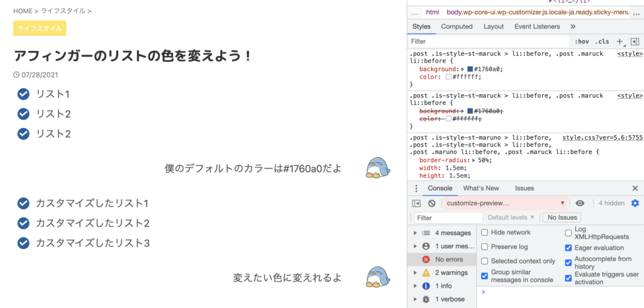Uncheck Group similar messages in console

(x=485, y=275)
